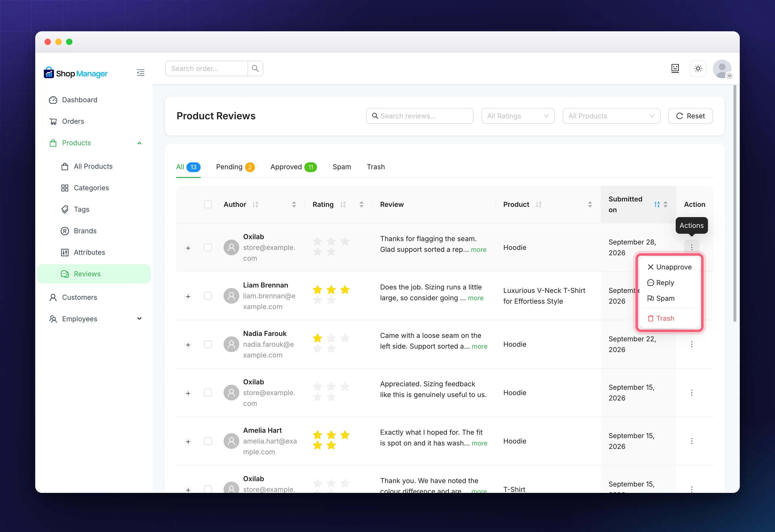Open the Spam tab

342,167
